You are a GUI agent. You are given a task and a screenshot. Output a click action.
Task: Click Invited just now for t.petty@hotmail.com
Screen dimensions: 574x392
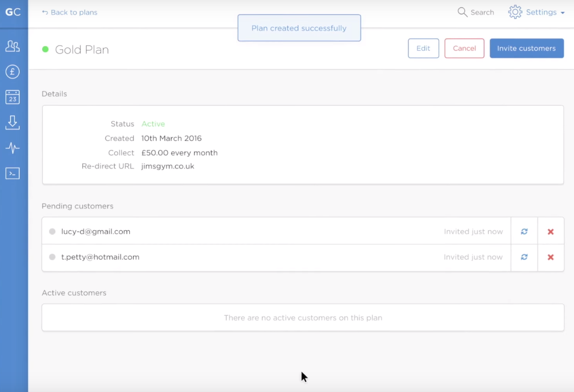[473, 257]
